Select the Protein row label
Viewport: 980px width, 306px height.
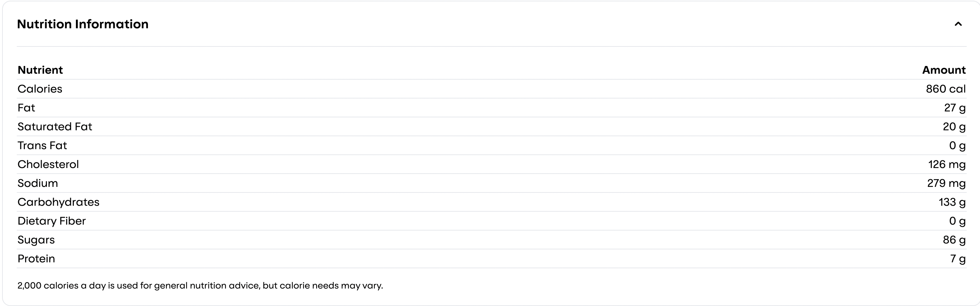click(x=36, y=258)
